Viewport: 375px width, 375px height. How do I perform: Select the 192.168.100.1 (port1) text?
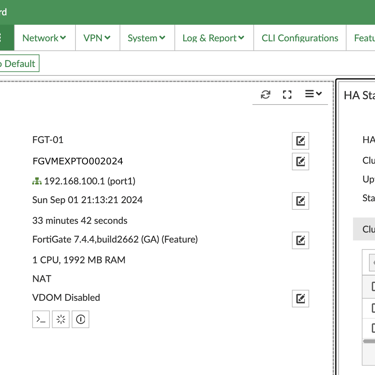(x=90, y=181)
